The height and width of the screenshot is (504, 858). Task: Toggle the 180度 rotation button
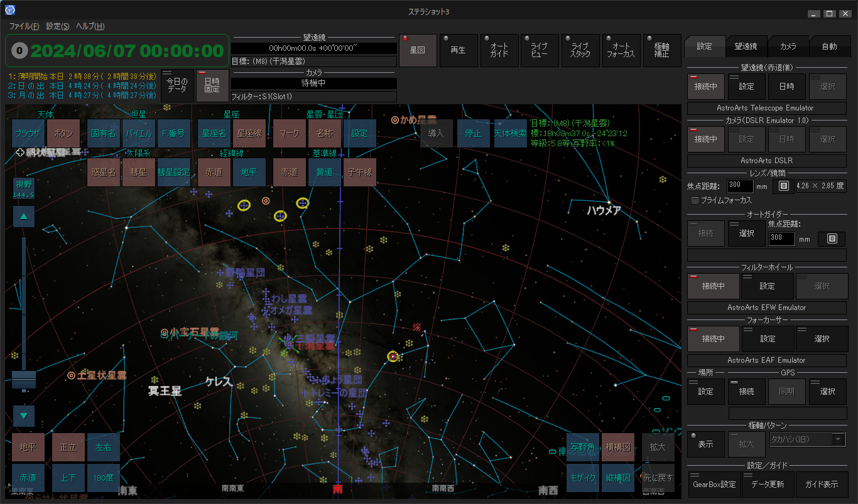(104, 478)
